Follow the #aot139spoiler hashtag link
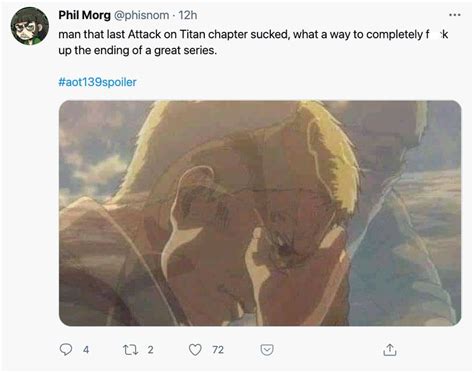The image size is (474, 373). [x=97, y=82]
